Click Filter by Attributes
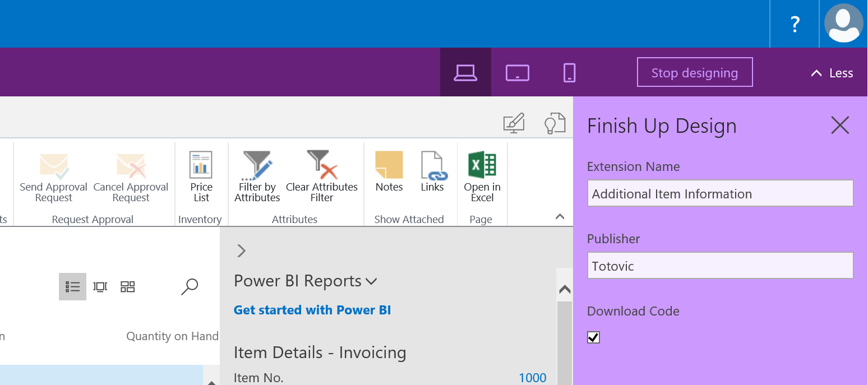Screen dimensions: 868x385 tap(257, 177)
